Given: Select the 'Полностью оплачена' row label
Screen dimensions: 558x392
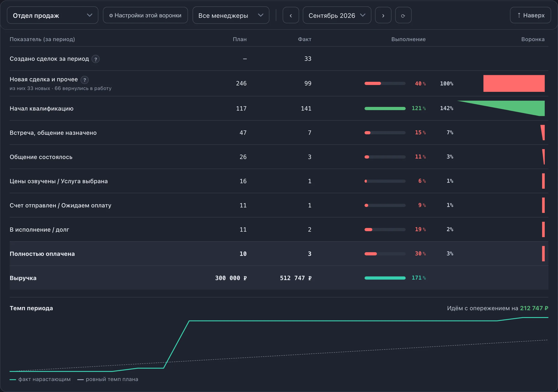Looking at the screenshot, I should coord(42,254).
